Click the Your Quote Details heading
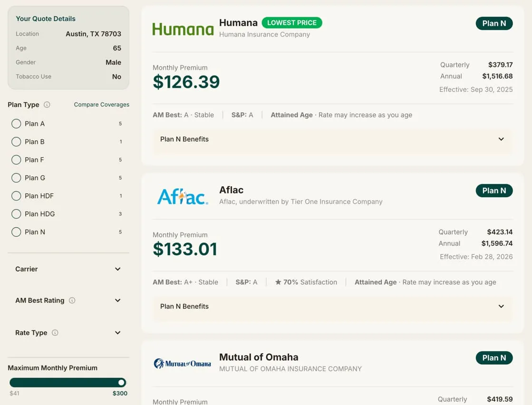This screenshot has height=405, width=532. (46, 19)
